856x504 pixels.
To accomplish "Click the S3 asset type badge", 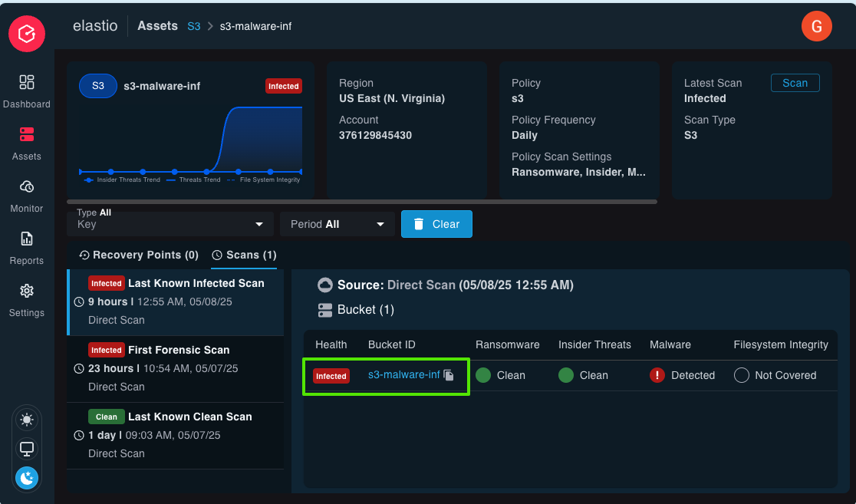I will click(x=98, y=86).
